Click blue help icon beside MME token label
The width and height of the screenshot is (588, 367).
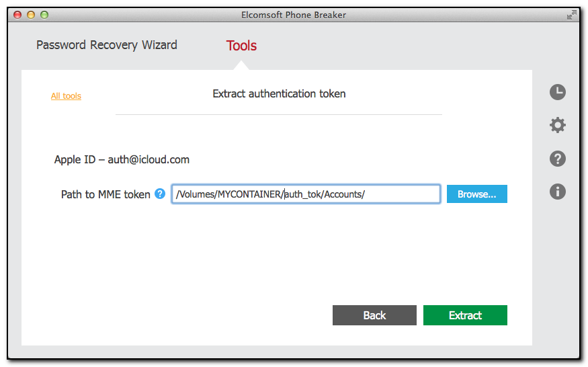(x=160, y=194)
